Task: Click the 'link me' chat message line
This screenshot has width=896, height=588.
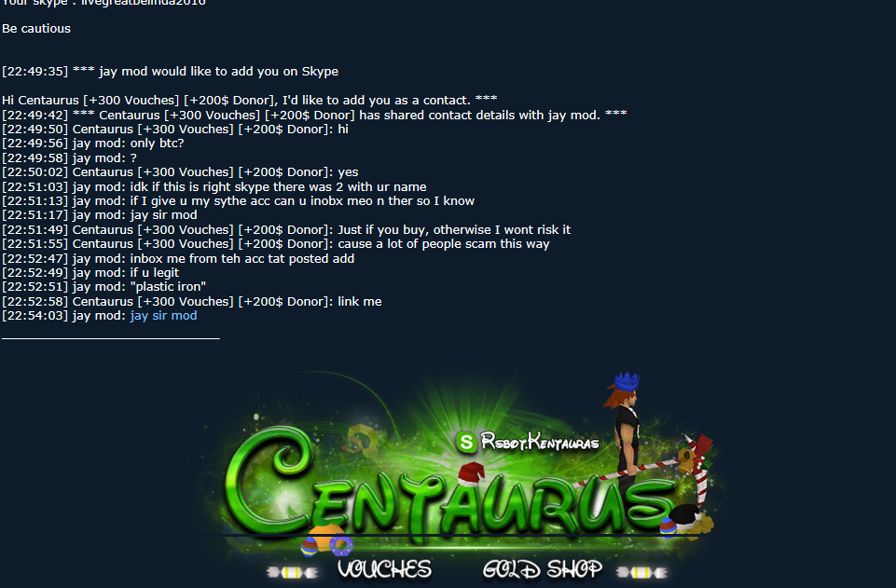Action: tap(191, 301)
